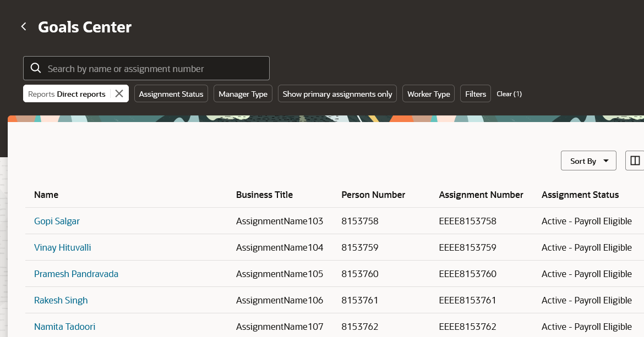Select the AssignmentName105 cell
644x337 pixels.
(x=280, y=274)
